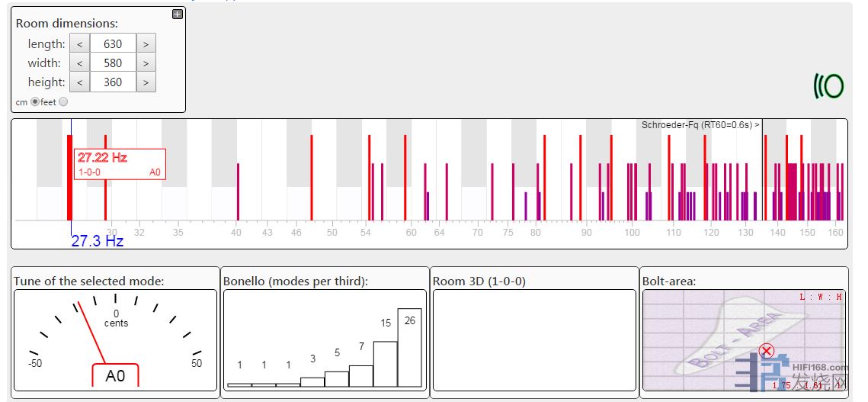
Task: Click the width input field showing 580
Action: [x=113, y=63]
